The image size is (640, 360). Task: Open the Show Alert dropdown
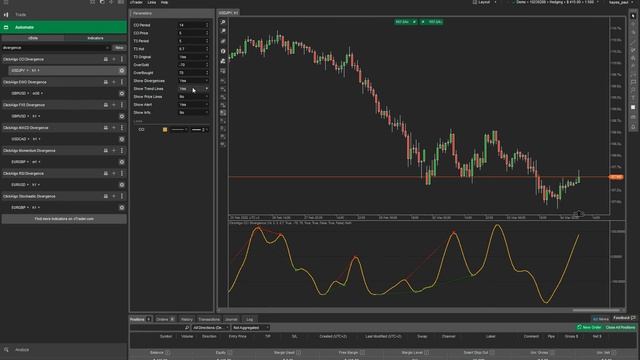click(193, 104)
